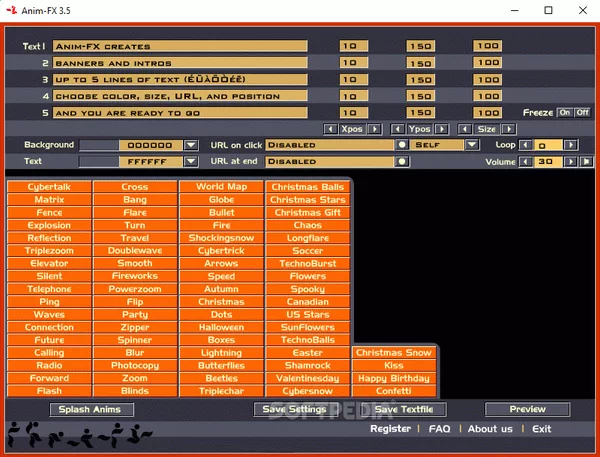Click Preview button
600x457 pixels.
[x=527, y=409]
